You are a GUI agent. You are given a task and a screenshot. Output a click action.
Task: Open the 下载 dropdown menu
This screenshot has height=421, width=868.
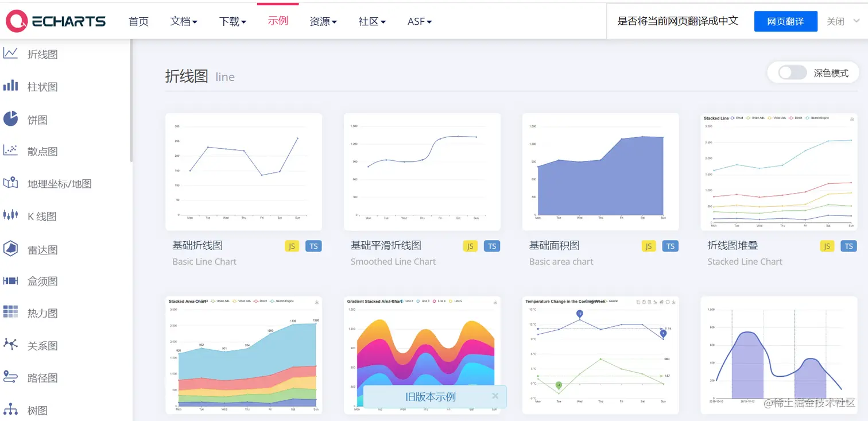pos(232,21)
